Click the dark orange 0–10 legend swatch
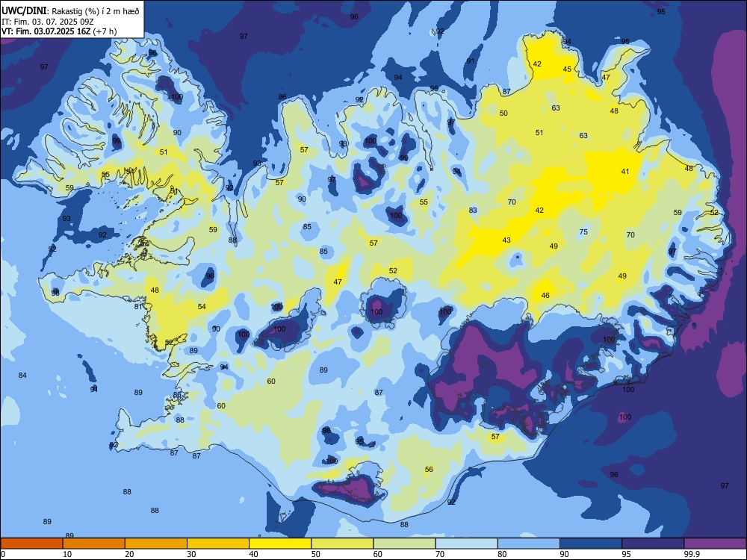Viewport: 747px width, 560px height. pos(31,544)
